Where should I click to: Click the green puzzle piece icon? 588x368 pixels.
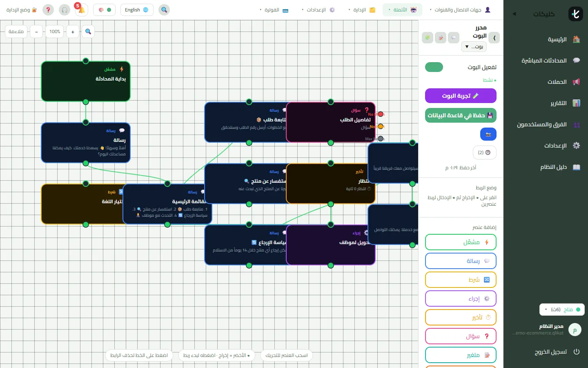pos(428,38)
